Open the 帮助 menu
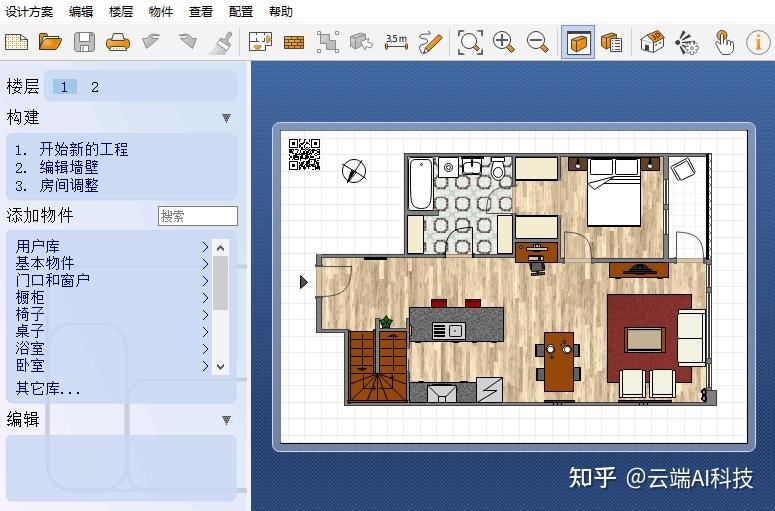This screenshot has height=511, width=775. (x=281, y=11)
